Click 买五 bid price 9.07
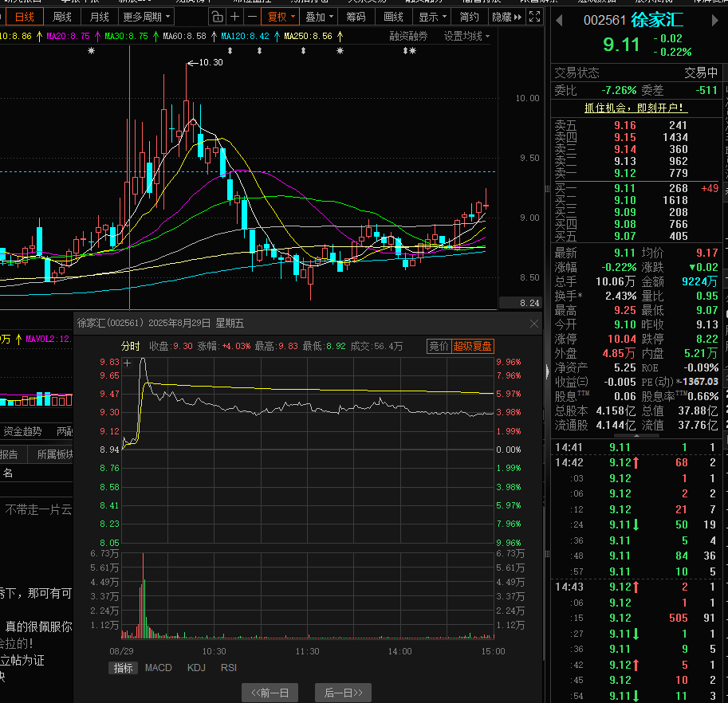The width and height of the screenshot is (728, 703). 625,236
